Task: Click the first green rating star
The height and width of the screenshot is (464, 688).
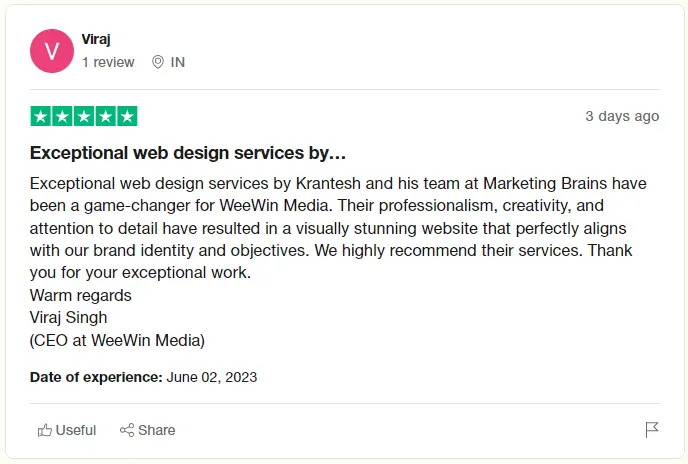Action: click(x=41, y=116)
